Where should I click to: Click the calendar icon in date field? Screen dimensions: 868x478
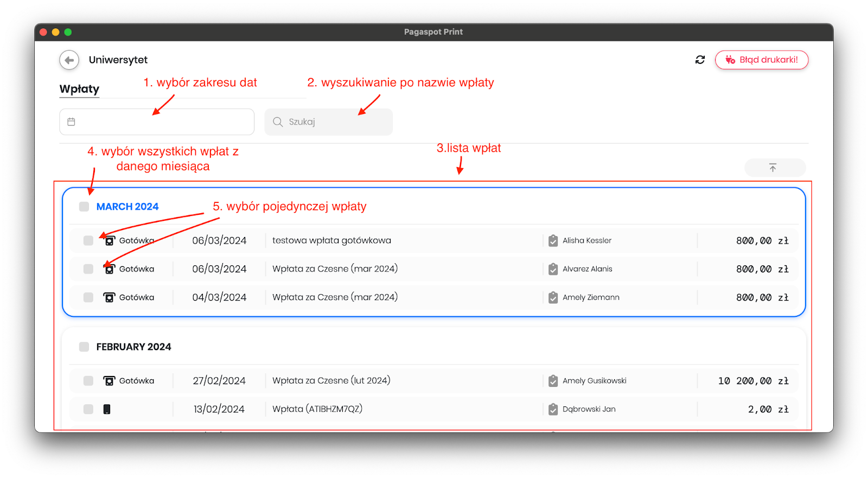pos(71,122)
